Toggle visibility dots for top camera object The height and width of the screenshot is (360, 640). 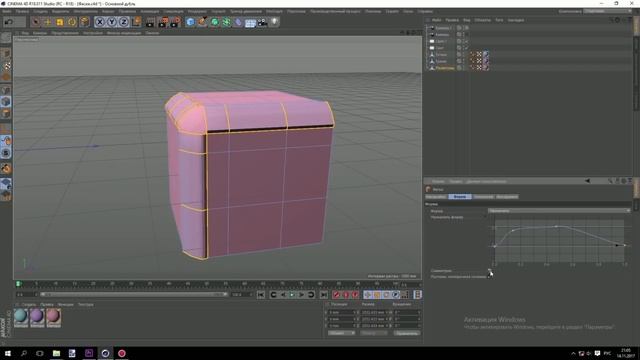coord(464,28)
